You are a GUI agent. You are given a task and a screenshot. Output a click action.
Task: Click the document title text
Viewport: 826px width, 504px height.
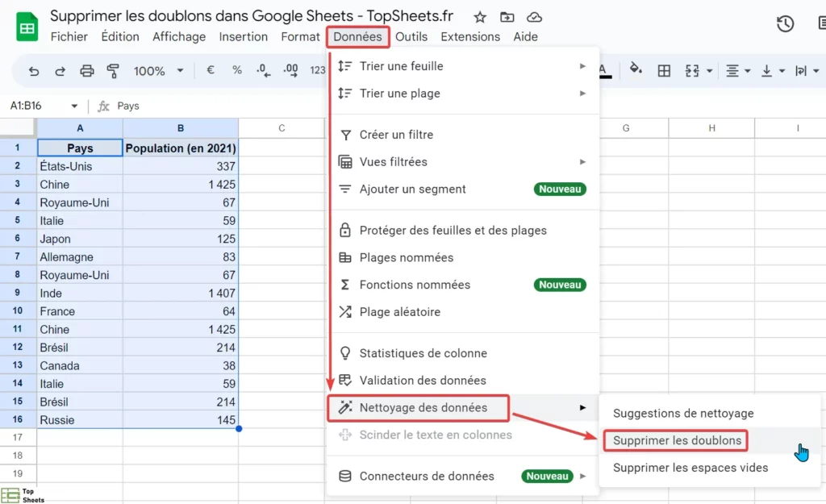[252, 16]
